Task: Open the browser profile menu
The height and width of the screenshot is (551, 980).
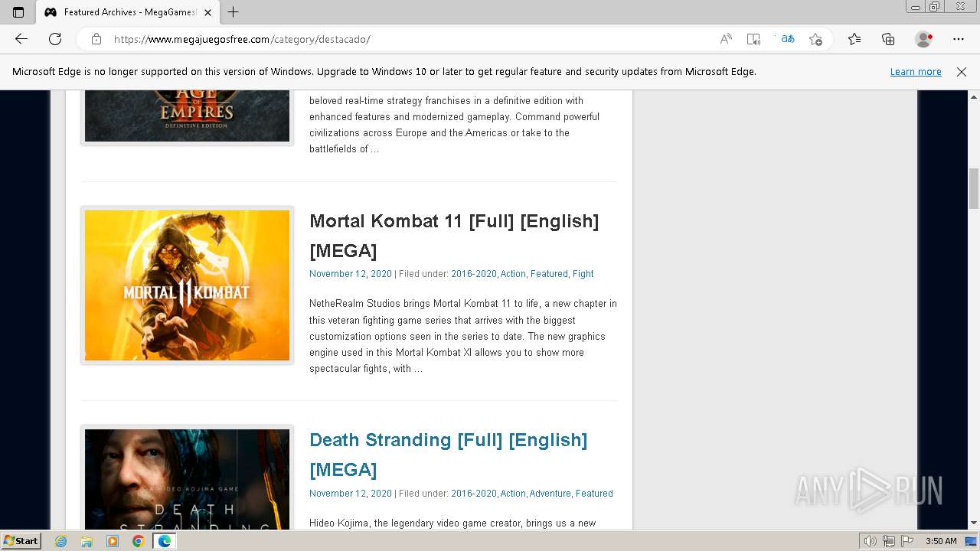Action: coord(923,39)
